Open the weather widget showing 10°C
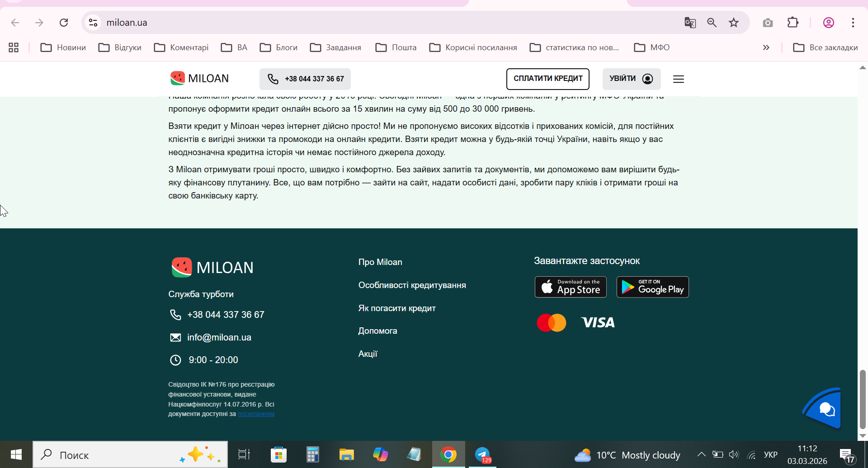 tap(627, 455)
